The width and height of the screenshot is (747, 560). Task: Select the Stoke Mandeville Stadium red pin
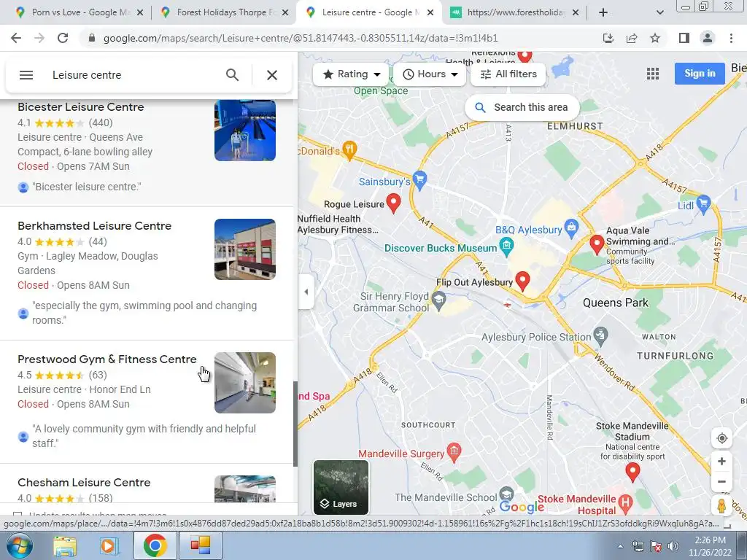point(632,472)
